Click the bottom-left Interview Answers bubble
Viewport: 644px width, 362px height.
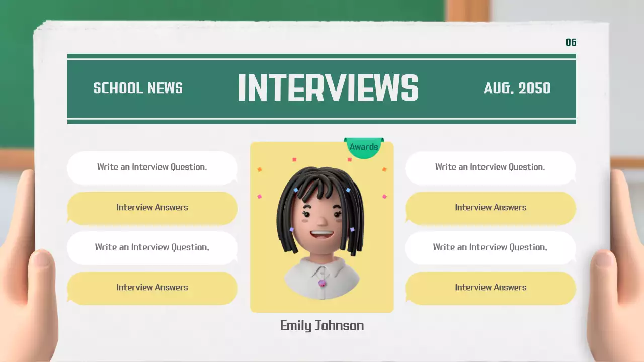[x=152, y=287]
